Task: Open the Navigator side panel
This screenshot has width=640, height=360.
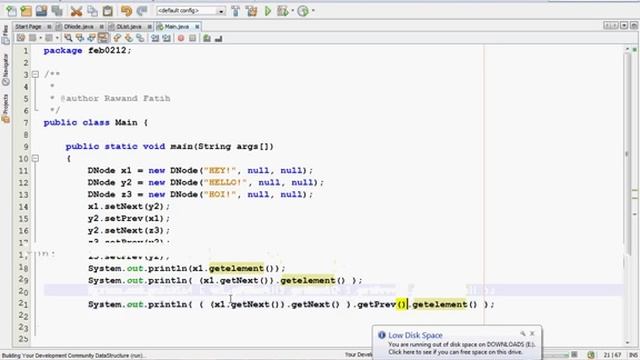Action: pyautogui.click(x=5, y=69)
